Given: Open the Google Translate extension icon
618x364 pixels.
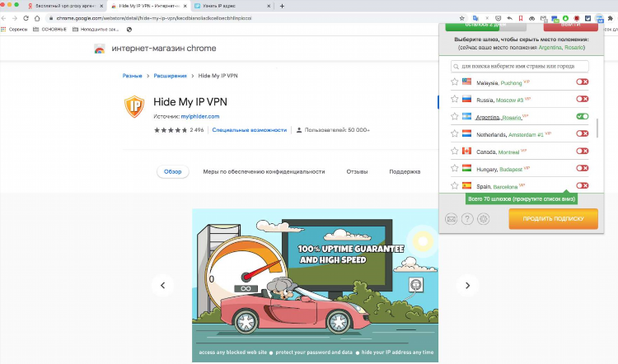Looking at the screenshot, I should [475, 18].
